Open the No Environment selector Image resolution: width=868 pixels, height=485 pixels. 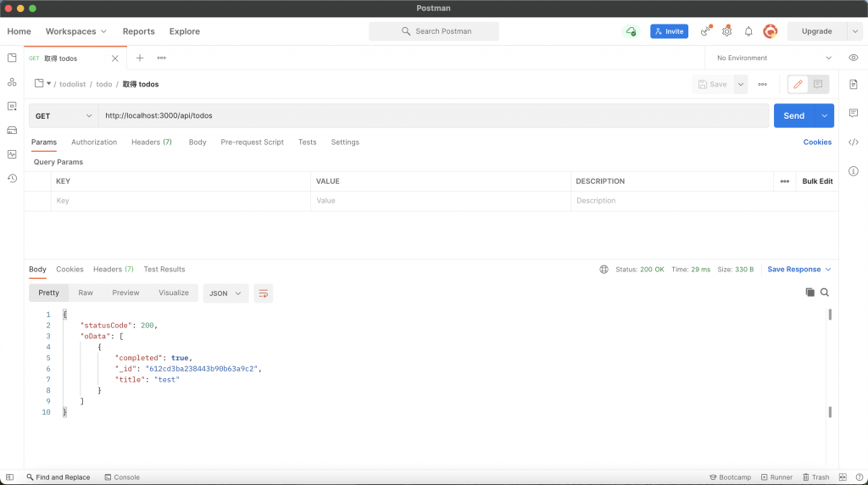pyautogui.click(x=774, y=58)
